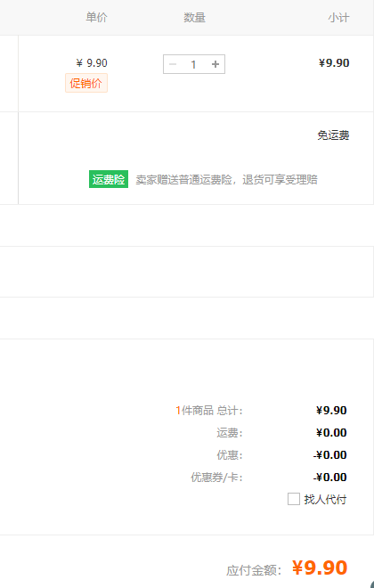
Task: Click the 单价 column header
Action: coord(97,17)
